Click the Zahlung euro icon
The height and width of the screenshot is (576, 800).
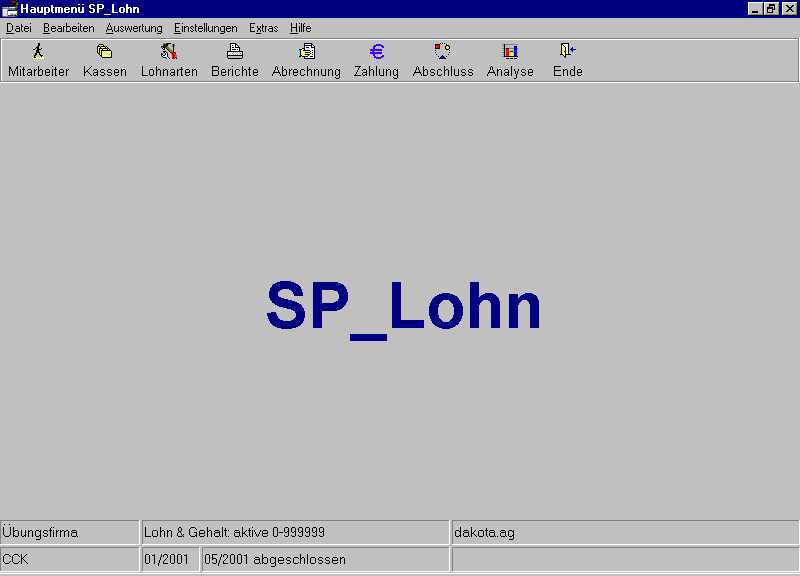tap(376, 52)
